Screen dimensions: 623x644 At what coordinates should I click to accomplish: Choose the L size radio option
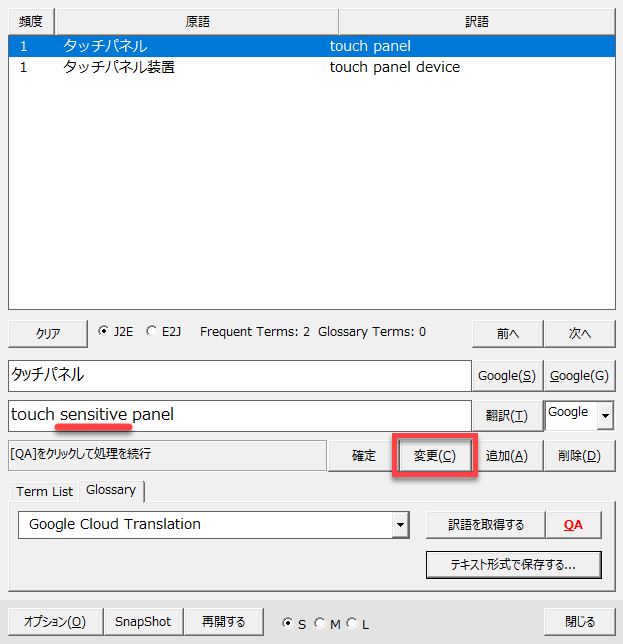tap(351, 623)
